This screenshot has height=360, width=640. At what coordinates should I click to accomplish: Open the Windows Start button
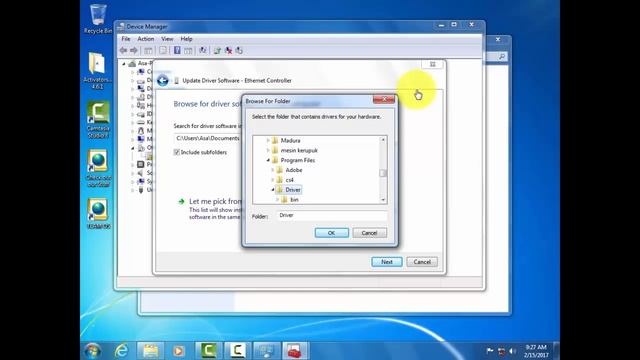tap(93, 351)
